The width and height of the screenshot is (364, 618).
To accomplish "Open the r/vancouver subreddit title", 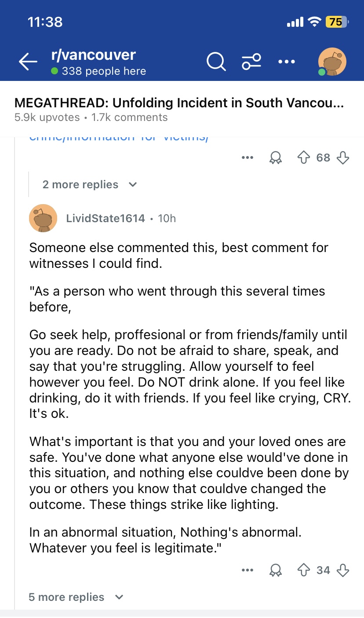I will (93, 55).
